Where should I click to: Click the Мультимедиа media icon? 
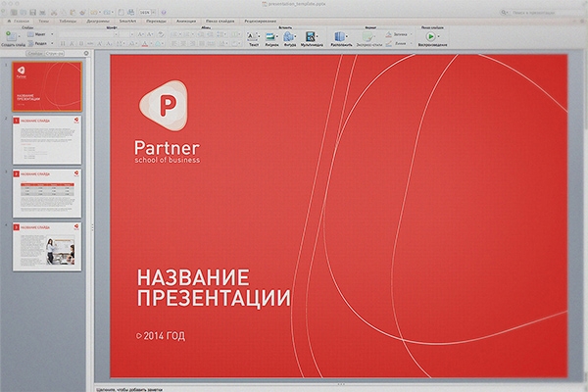pyautogui.click(x=310, y=36)
